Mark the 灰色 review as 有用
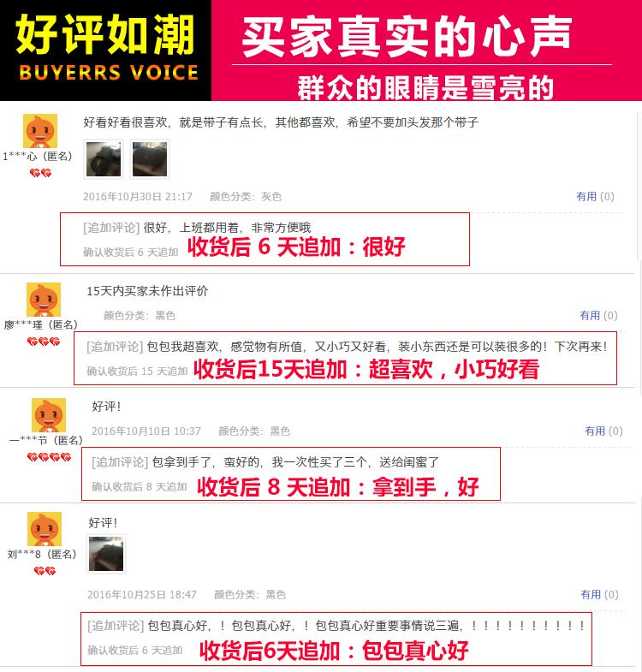 [595, 196]
